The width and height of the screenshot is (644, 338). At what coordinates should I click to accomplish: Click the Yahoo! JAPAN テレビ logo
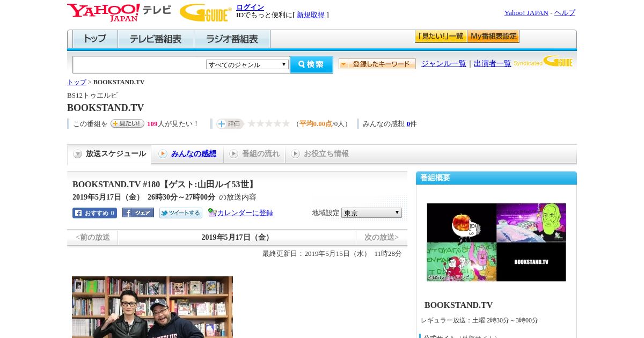(119, 12)
